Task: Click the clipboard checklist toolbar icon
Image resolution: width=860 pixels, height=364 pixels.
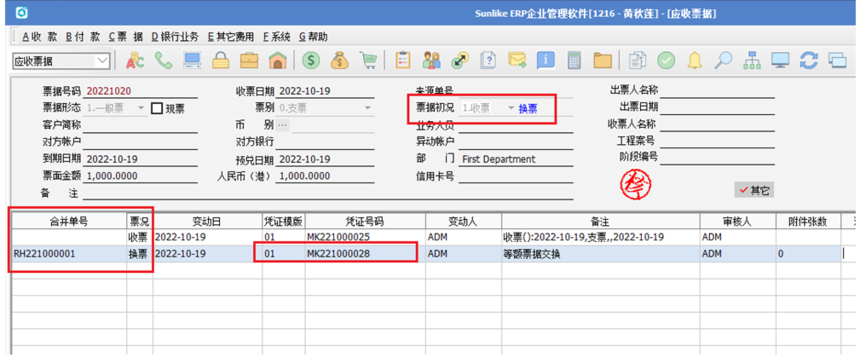Action: coord(403,60)
